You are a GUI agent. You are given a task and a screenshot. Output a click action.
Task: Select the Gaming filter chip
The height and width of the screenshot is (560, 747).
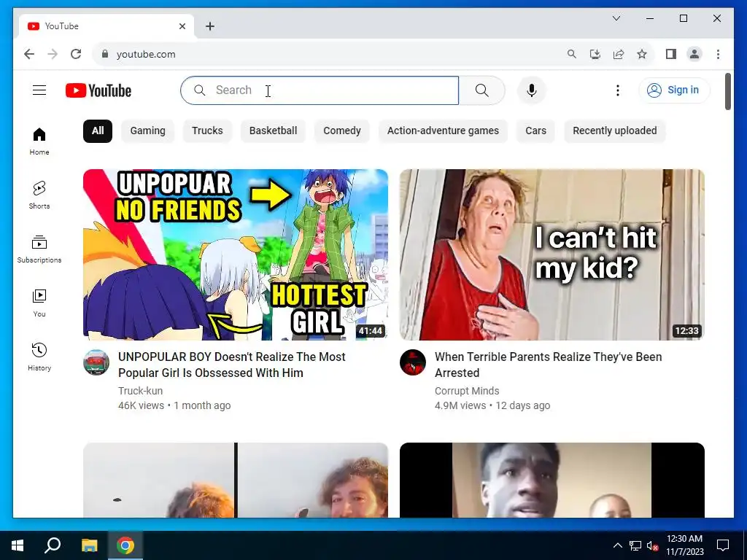147,131
